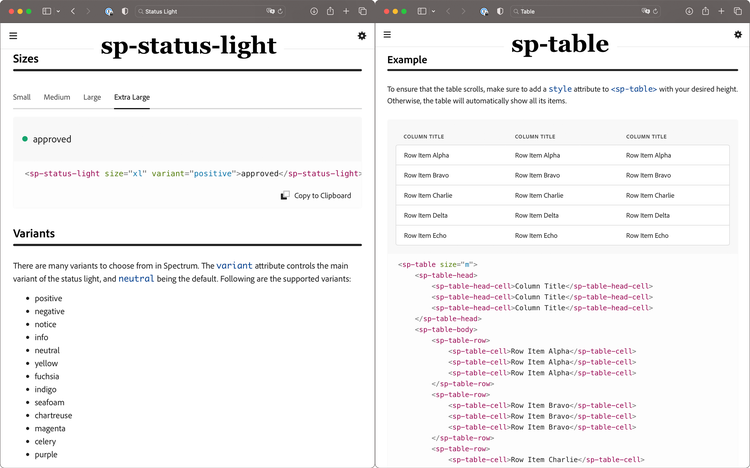Click Share icon in Table window
750x468 pixels.
click(x=705, y=11)
